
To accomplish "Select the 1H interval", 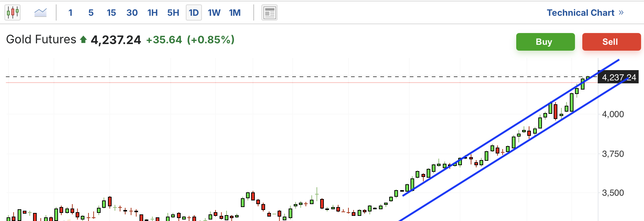I will coord(153,13).
